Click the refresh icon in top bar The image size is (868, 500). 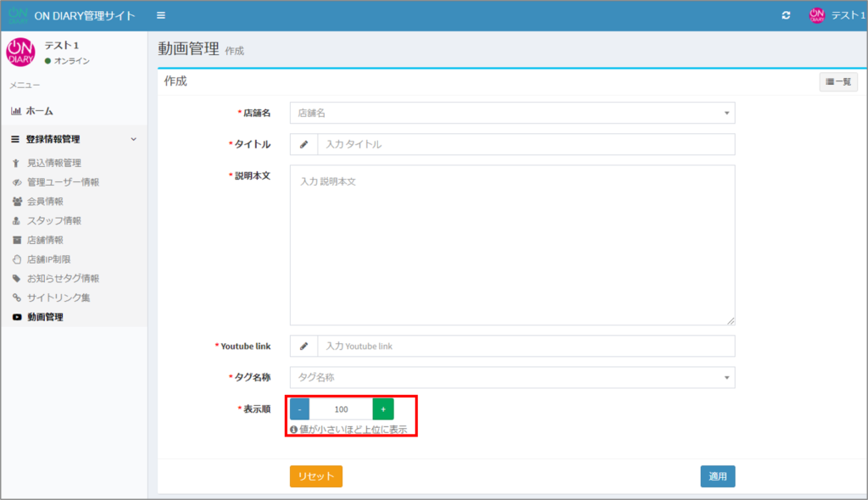[x=786, y=15]
